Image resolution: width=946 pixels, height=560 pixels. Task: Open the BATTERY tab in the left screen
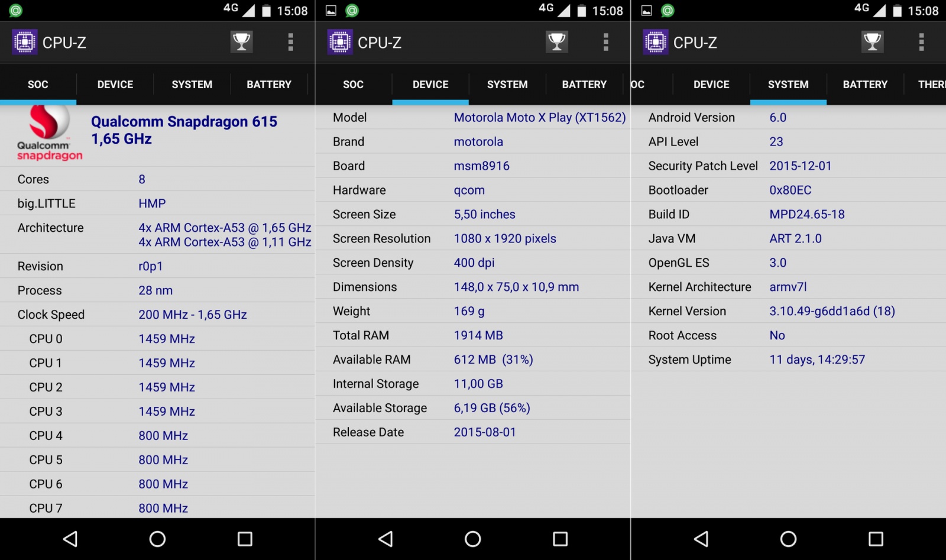[x=269, y=85]
